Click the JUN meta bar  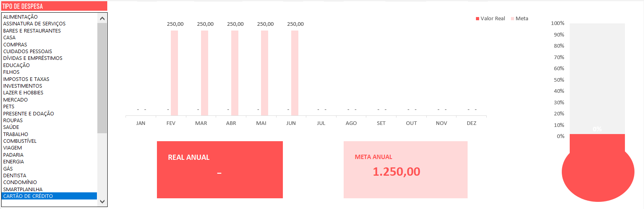pos(294,73)
